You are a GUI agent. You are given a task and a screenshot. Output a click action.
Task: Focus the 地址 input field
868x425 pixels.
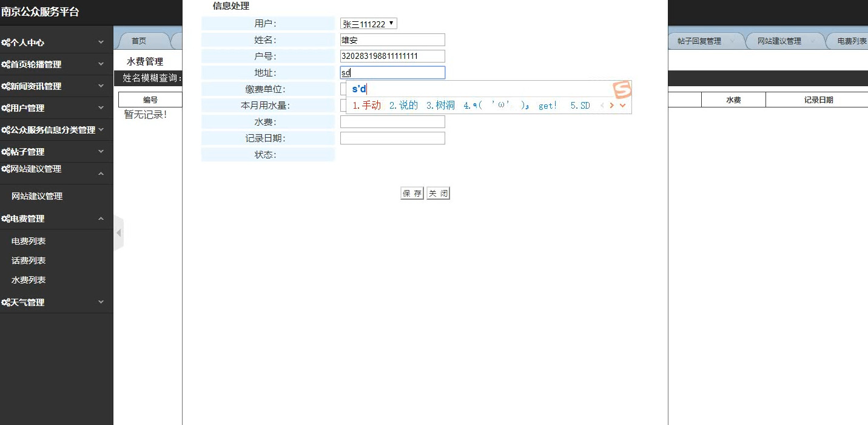392,73
